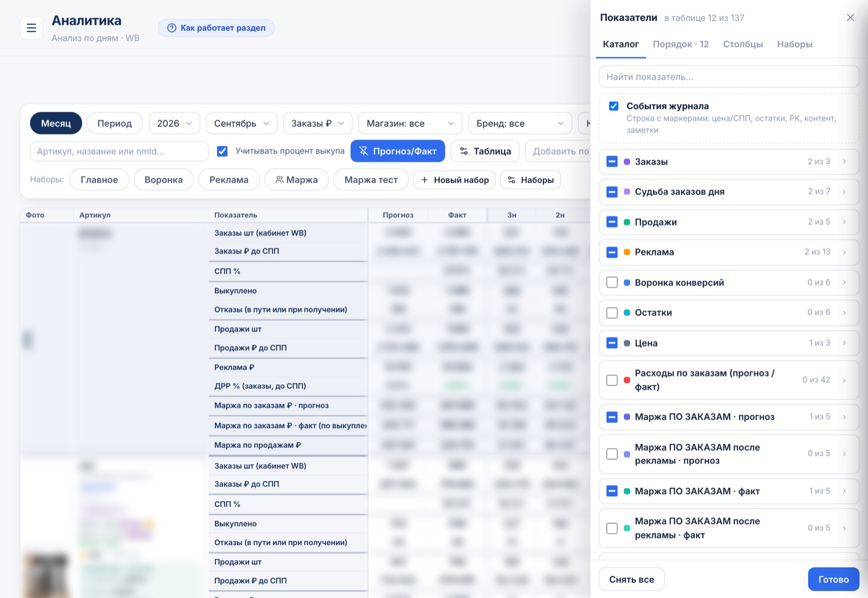The height and width of the screenshot is (598, 868).
Task: Toggle the Судьба заказов дня checkbox
Action: click(x=612, y=192)
